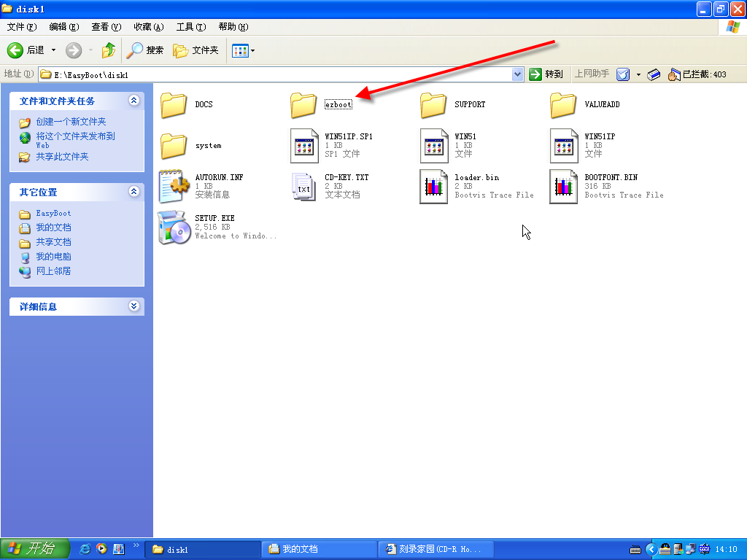
Task: Open the 编辑(E) menu
Action: [x=64, y=27]
